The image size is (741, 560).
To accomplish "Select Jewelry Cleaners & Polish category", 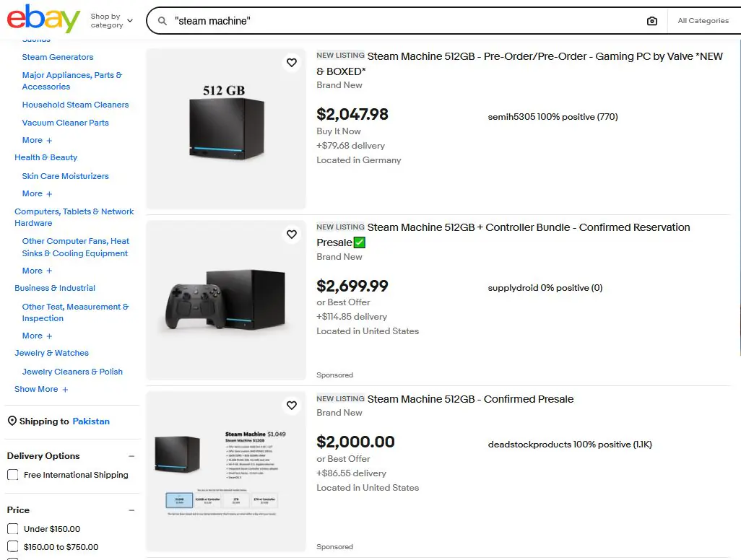I will [72, 372].
